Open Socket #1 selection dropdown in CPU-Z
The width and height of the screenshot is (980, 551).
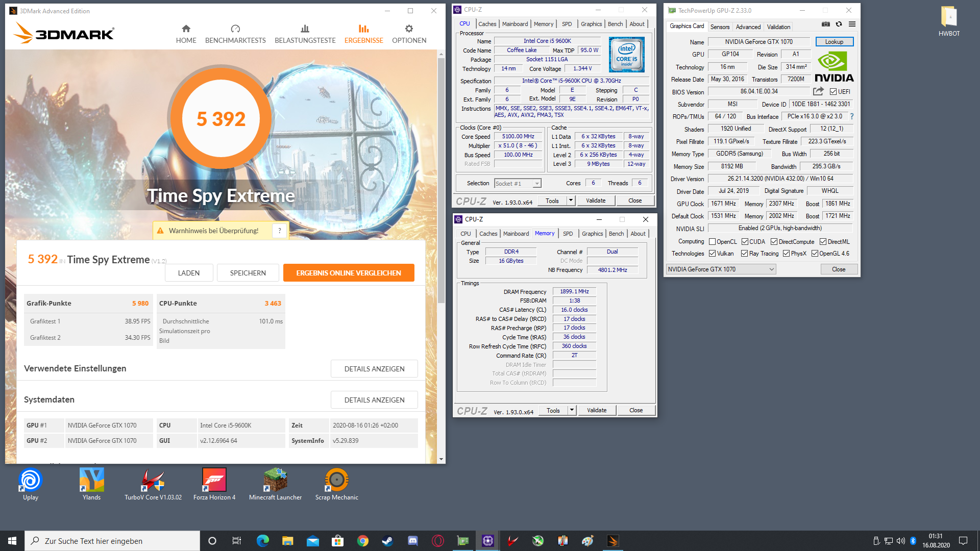pyautogui.click(x=518, y=184)
